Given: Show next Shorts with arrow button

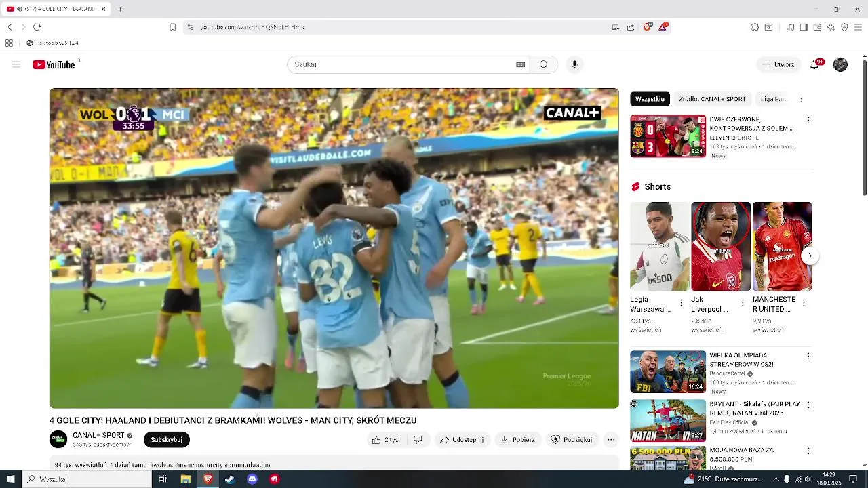Looking at the screenshot, I should pyautogui.click(x=810, y=256).
